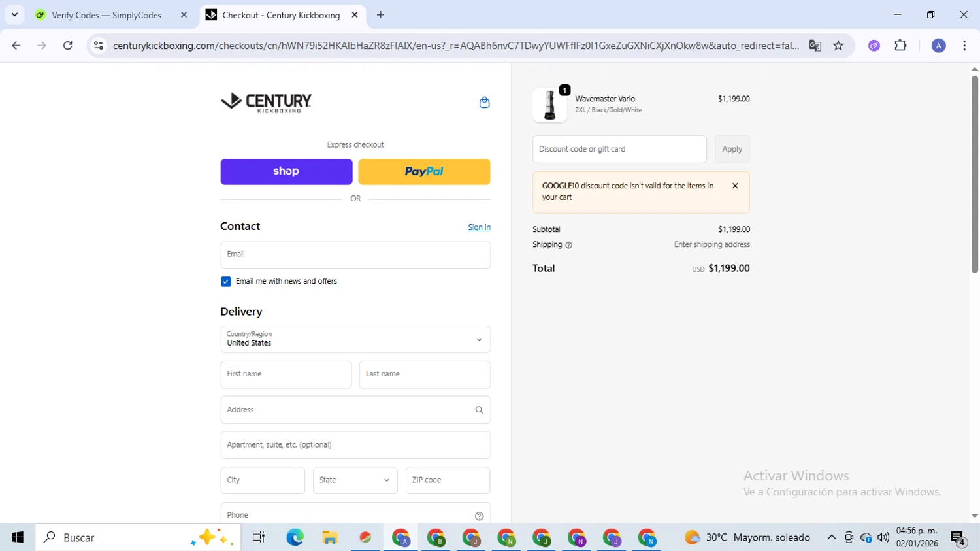Open the State dropdown

pos(355,480)
